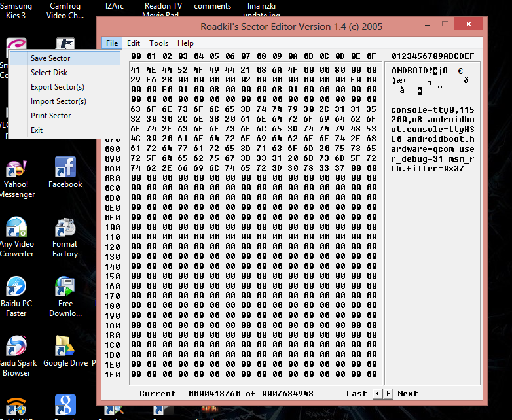Click magnifier shortcut icon below editor window
The height and width of the screenshot is (420, 512).
pyautogui.click(x=114, y=410)
